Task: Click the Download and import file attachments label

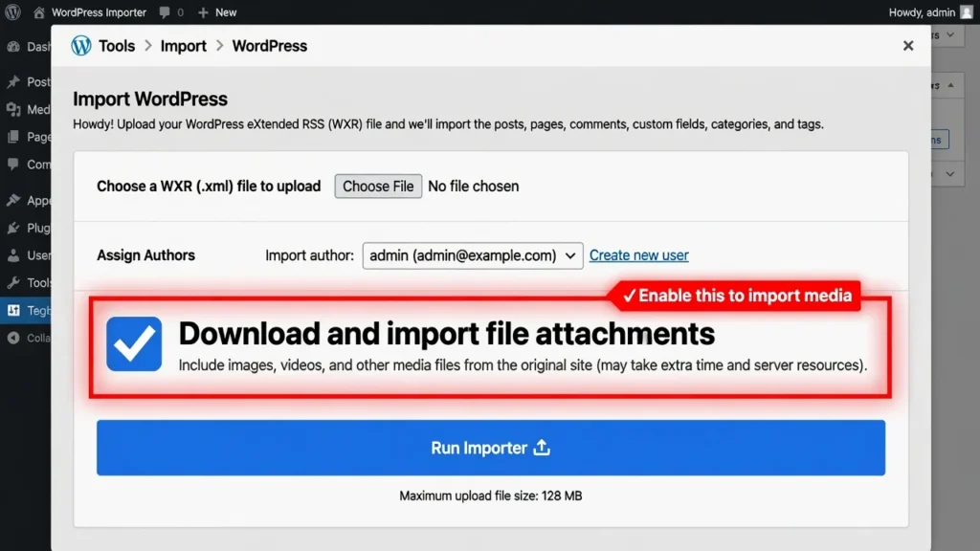Action: [x=446, y=334]
